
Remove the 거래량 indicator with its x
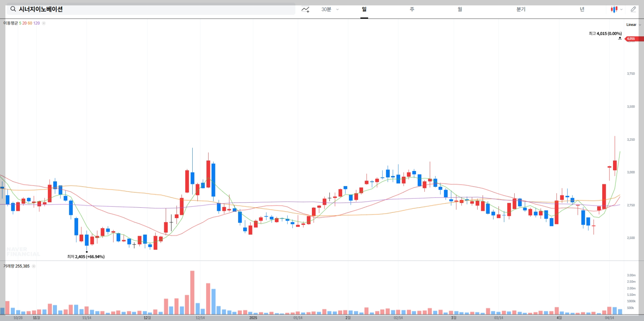33,266
